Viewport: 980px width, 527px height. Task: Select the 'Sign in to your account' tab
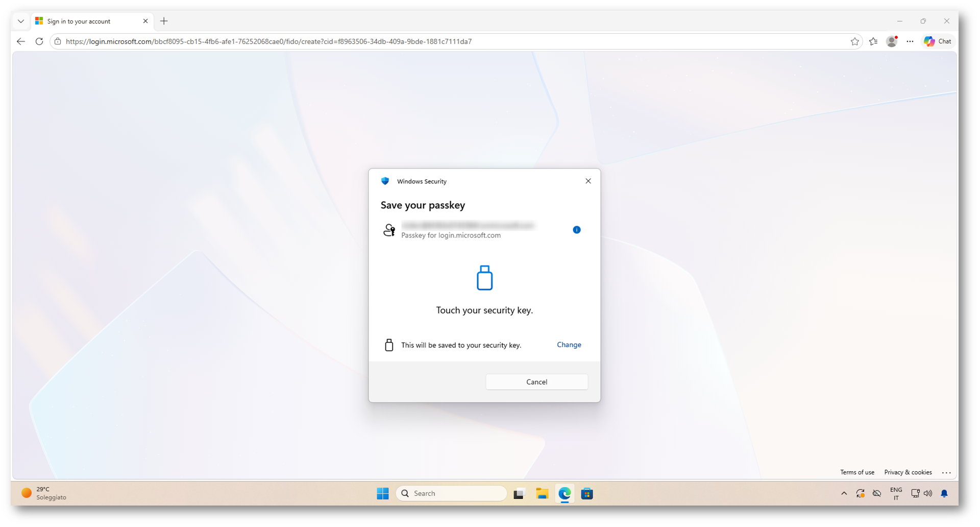(92, 21)
